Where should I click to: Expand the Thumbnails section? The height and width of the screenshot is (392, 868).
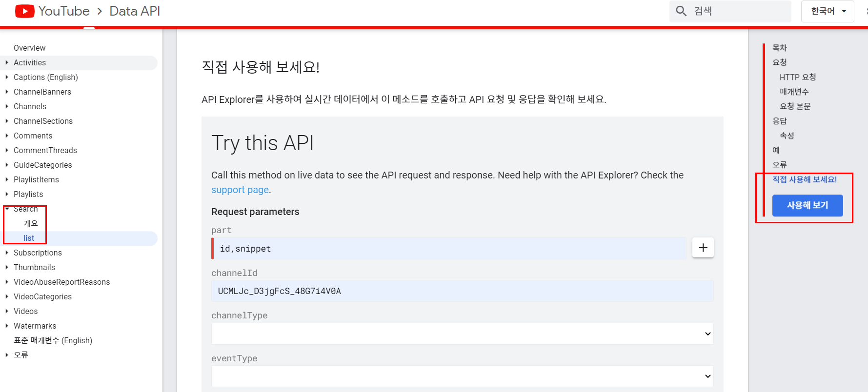pos(7,267)
